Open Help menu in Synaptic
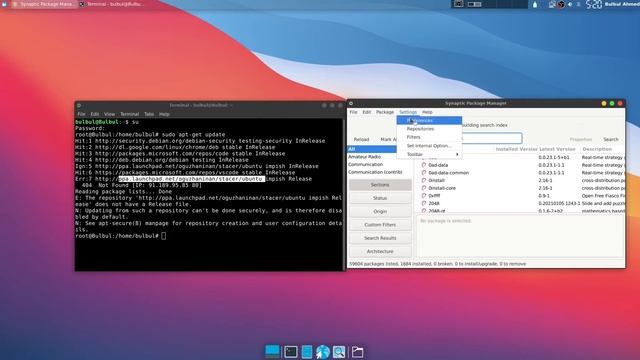The width and height of the screenshot is (640, 360). pos(427,112)
